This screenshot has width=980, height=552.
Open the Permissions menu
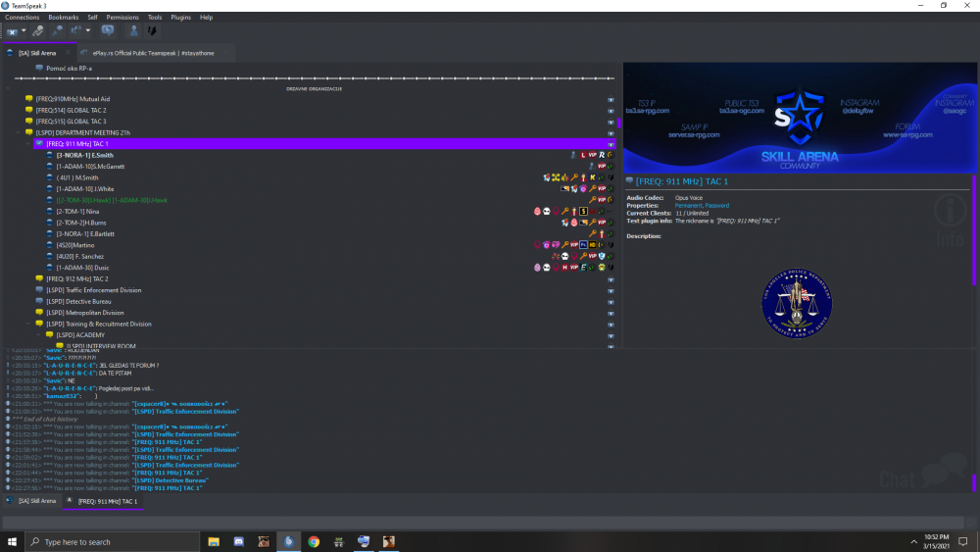(x=122, y=18)
